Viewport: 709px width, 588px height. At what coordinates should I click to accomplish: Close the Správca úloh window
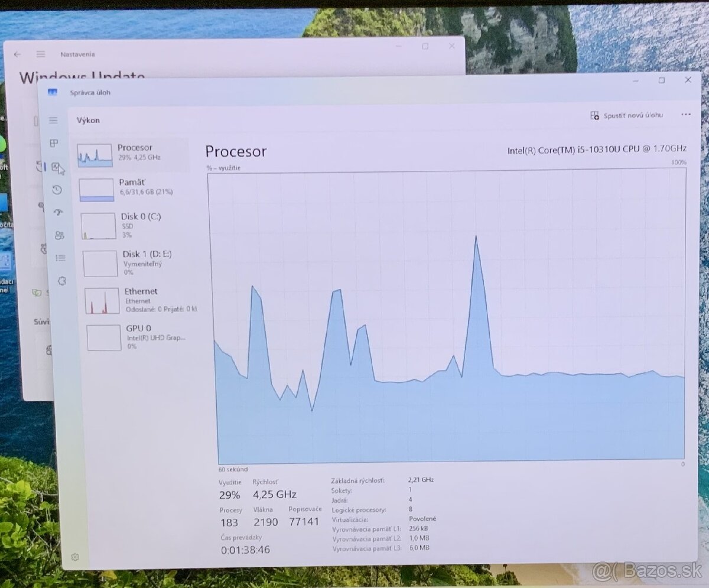[688, 79]
